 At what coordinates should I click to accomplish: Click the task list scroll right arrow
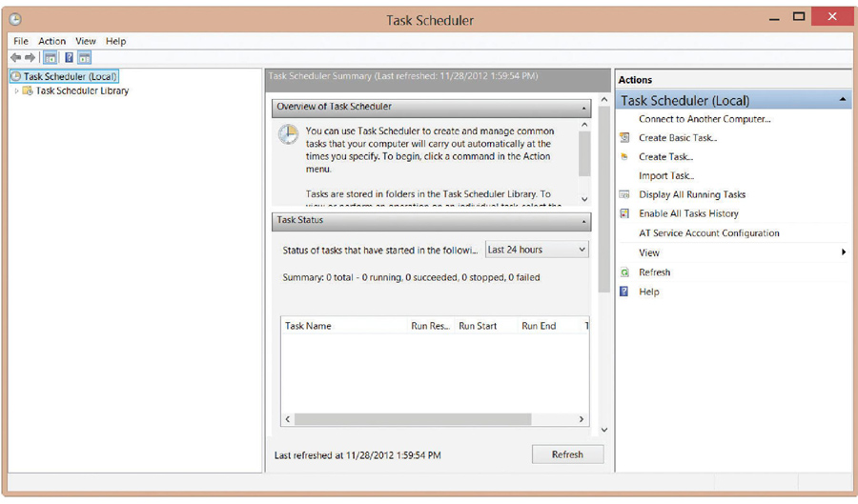[582, 419]
